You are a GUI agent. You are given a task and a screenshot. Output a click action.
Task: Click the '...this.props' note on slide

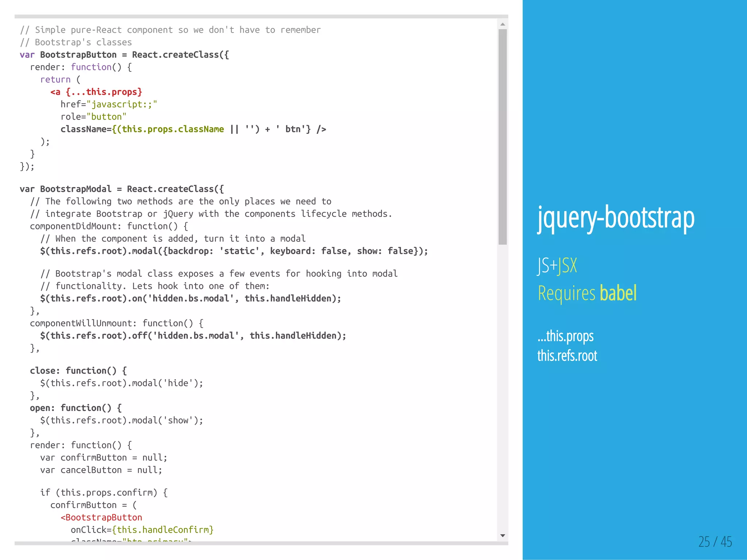click(x=565, y=336)
